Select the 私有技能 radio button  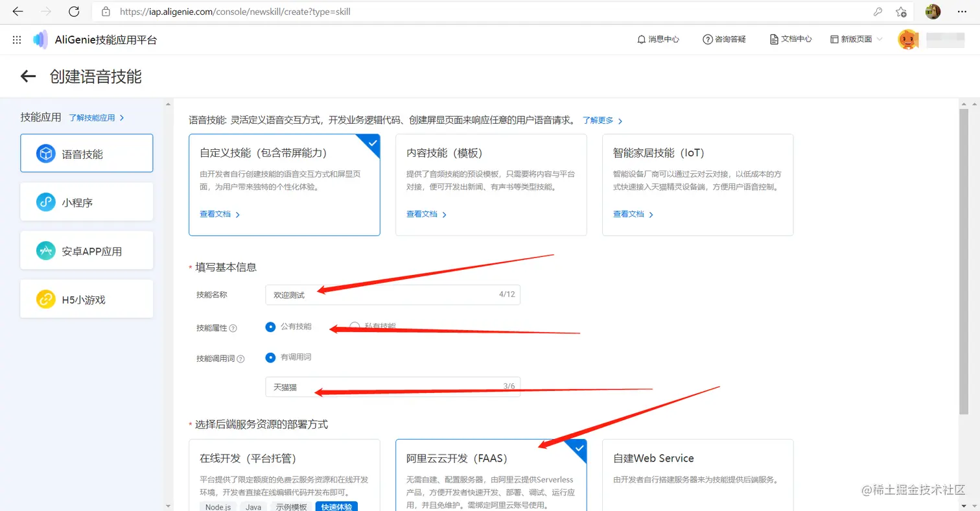pos(355,326)
